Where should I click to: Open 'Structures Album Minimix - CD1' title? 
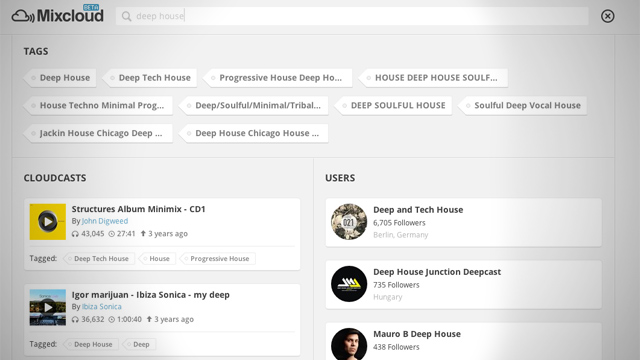point(138,209)
